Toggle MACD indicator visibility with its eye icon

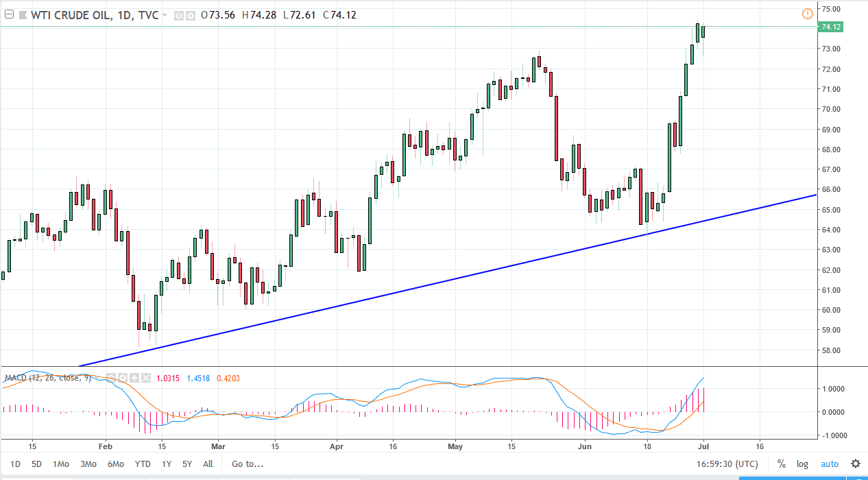[111, 378]
